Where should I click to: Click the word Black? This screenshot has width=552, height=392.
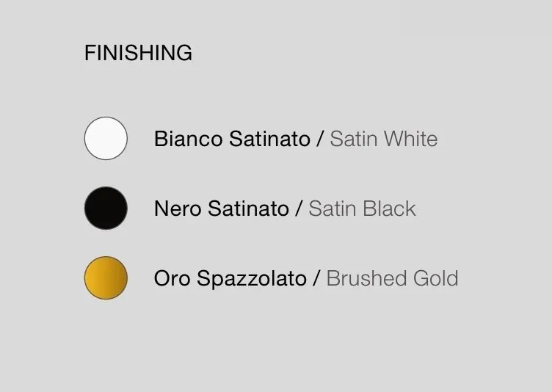click(389, 208)
